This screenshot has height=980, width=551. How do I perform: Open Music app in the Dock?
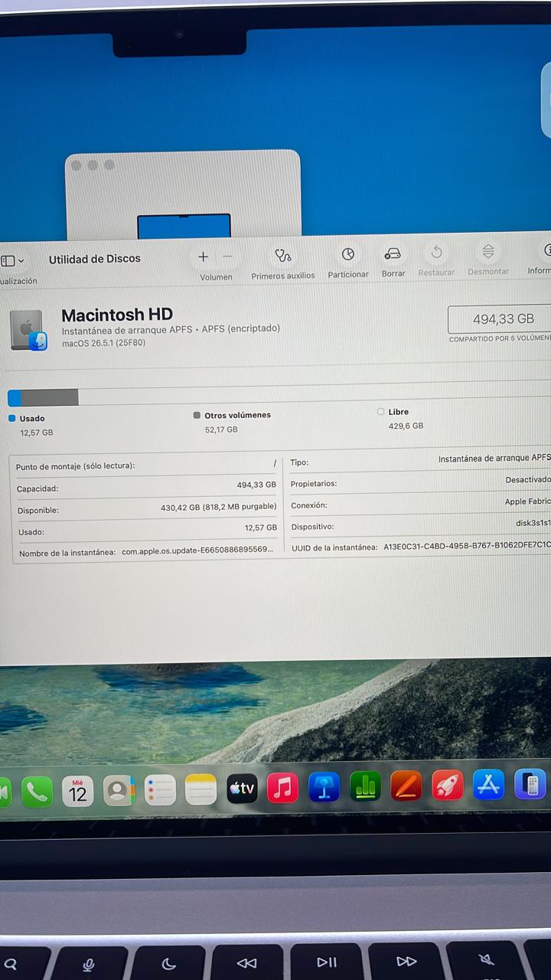pyautogui.click(x=283, y=788)
